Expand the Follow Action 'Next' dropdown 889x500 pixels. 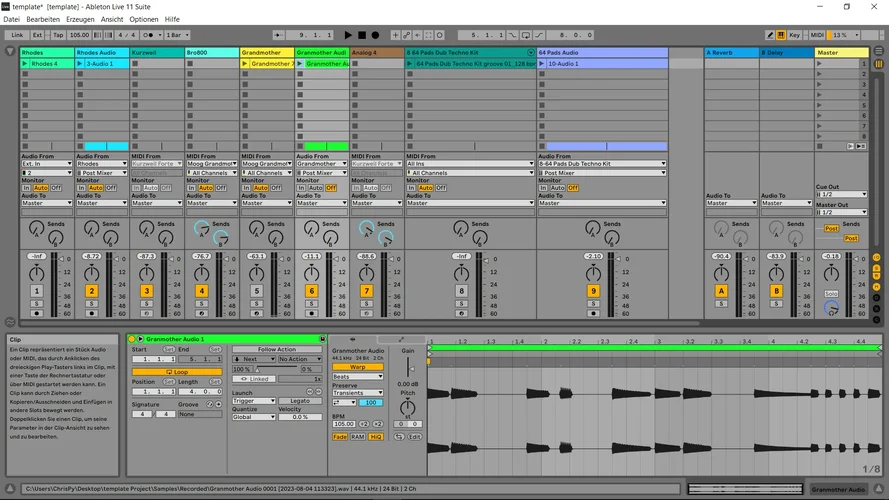tap(253, 359)
